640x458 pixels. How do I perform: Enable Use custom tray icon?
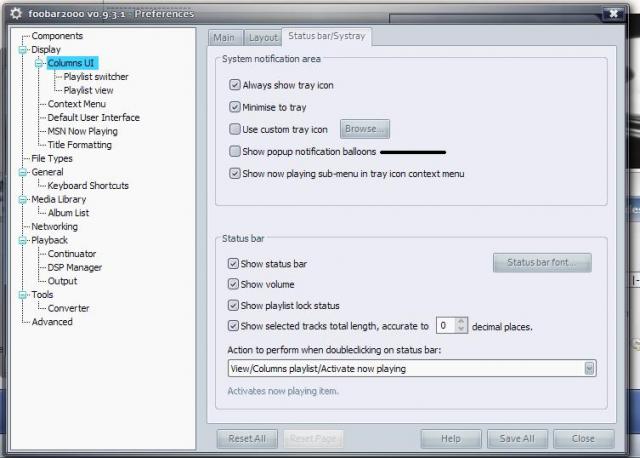point(235,129)
